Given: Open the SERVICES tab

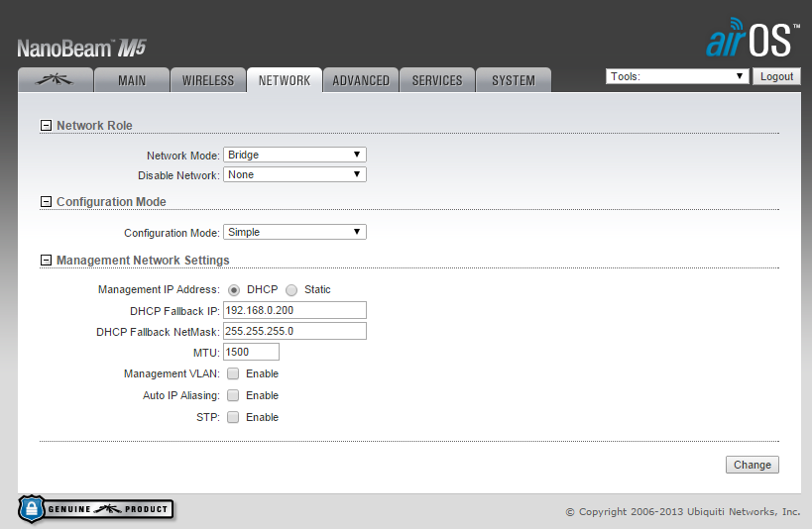Looking at the screenshot, I should (437, 80).
